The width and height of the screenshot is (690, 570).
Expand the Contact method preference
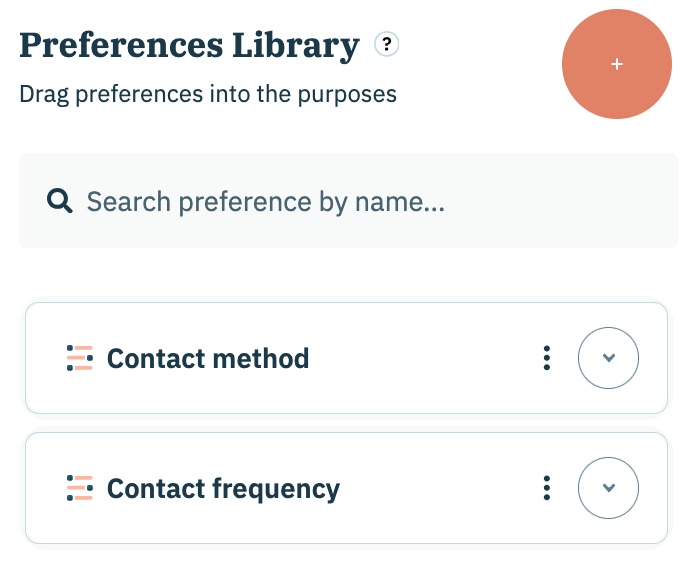(608, 358)
